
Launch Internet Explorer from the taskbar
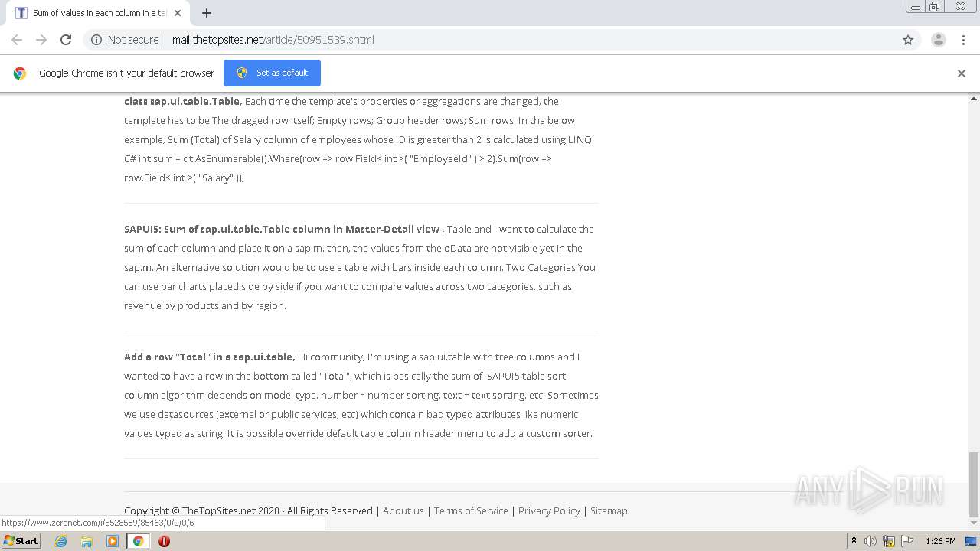click(x=61, y=541)
